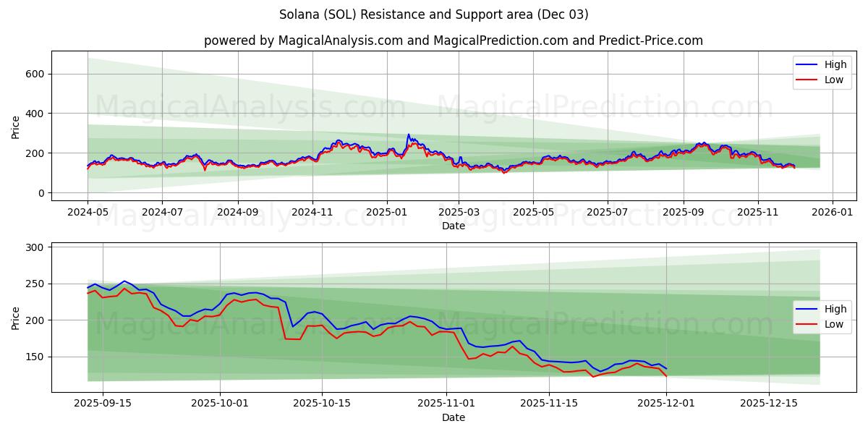Viewport: 868px width, 434px height.
Task: Click the Date x-axis label under top chart
Action: (x=454, y=226)
